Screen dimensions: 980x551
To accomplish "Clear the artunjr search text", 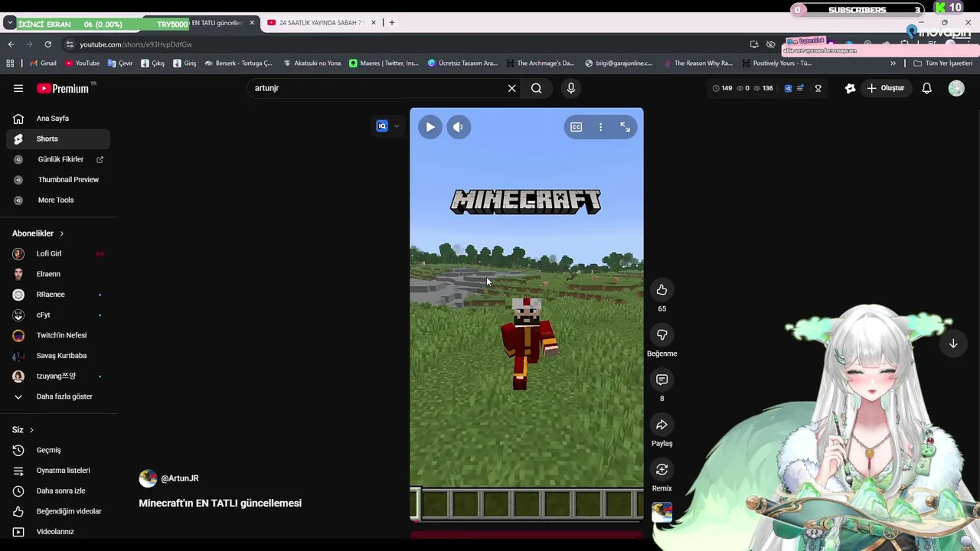I will click(511, 88).
